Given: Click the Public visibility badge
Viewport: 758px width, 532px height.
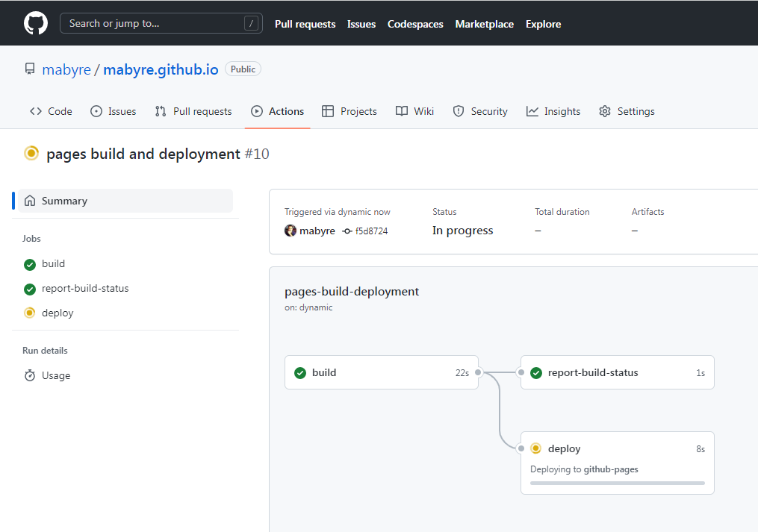Looking at the screenshot, I should click(x=243, y=69).
